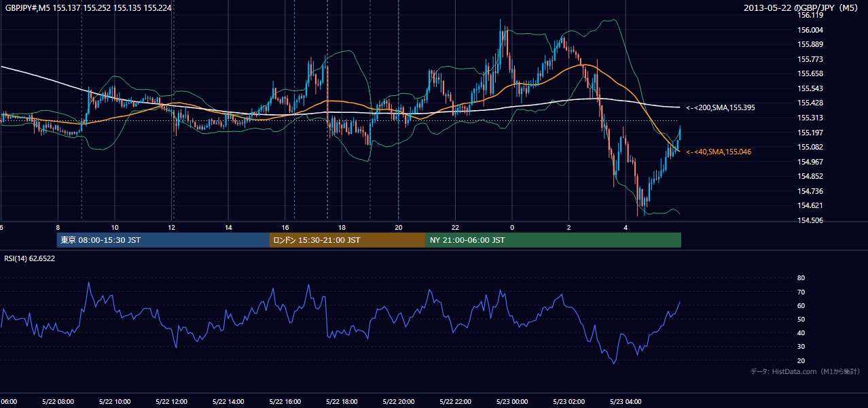868x408 pixels.
Task: Click the RSI scale value 30
Action: coord(801,347)
